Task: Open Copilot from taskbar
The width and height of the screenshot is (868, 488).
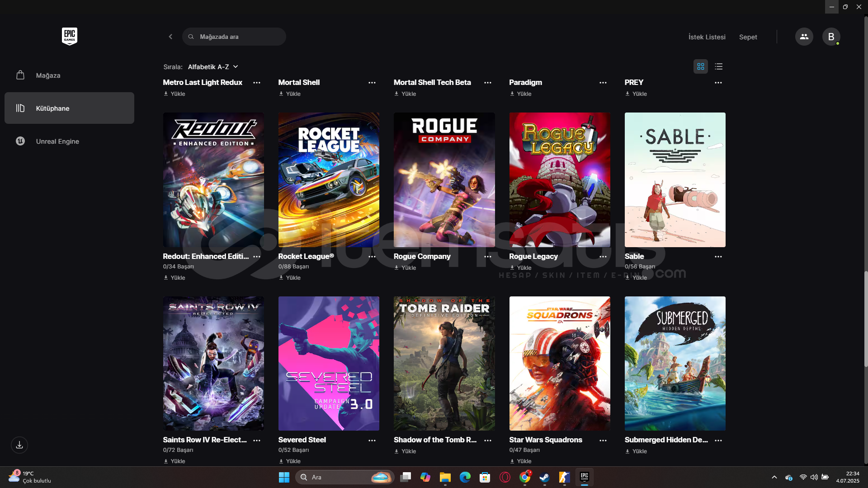Action: pos(425,477)
